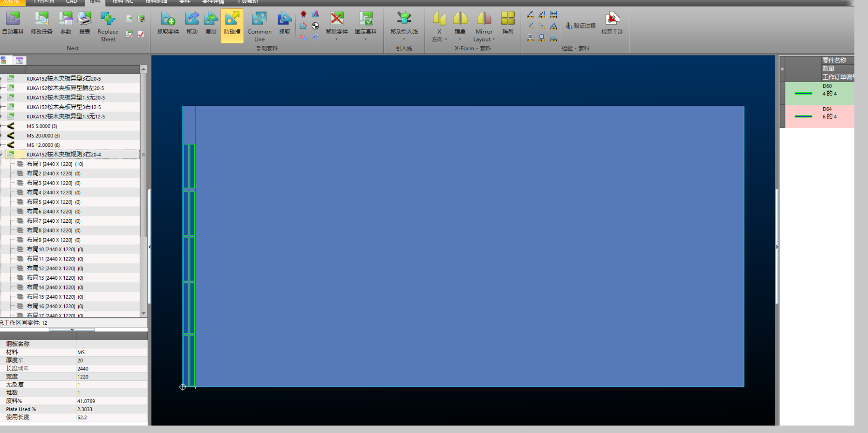Switch to the CAD ribbon tab
This screenshot has width=868, height=433.
[71, 2]
